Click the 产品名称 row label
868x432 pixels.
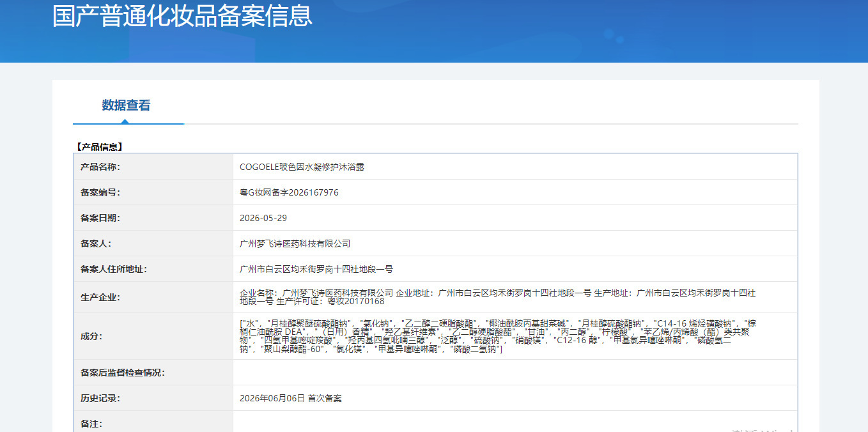(x=100, y=167)
